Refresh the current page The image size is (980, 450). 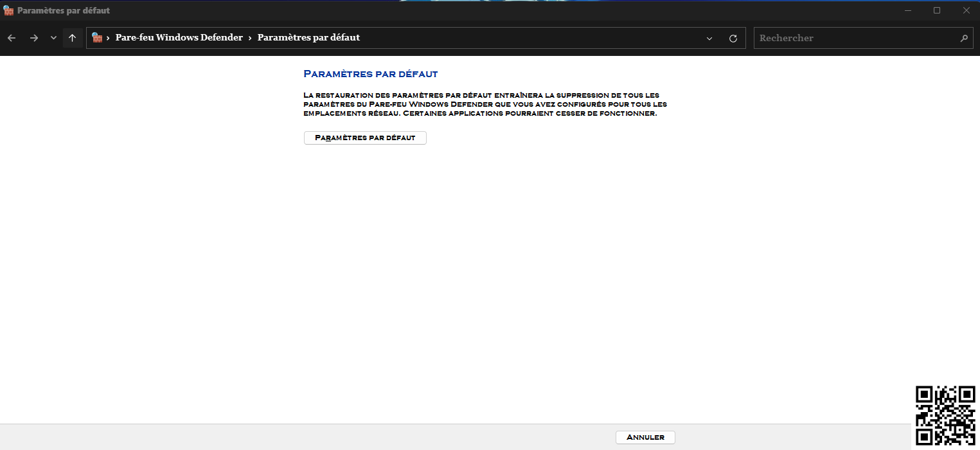click(x=733, y=39)
